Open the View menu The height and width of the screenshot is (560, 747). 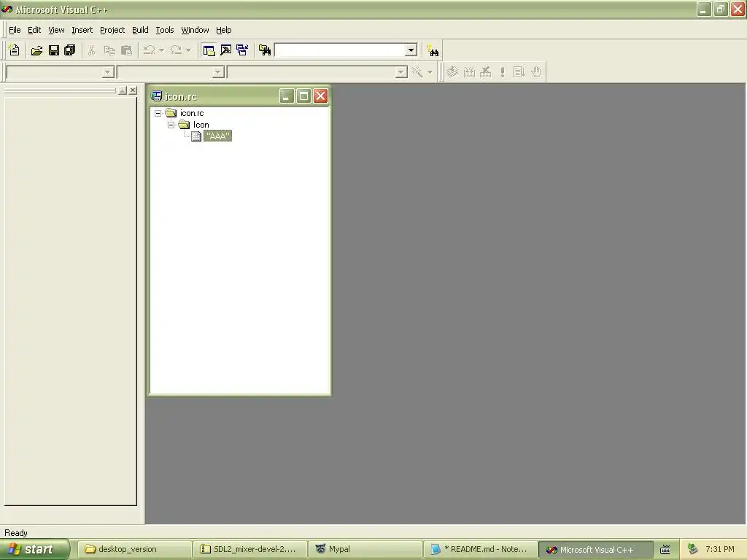(56, 30)
